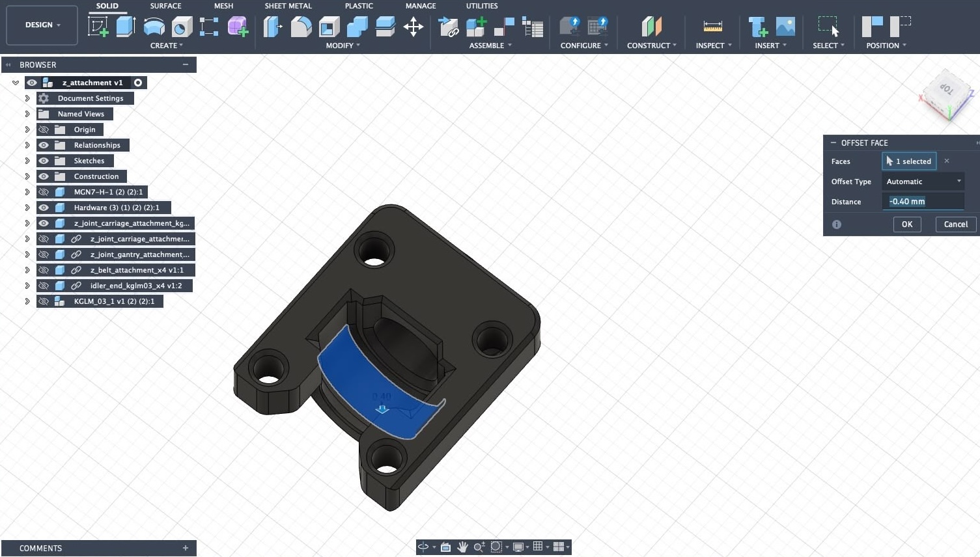This screenshot has height=557, width=980.
Task: Click the info icon in Offset Face dialog
Action: 837,224
